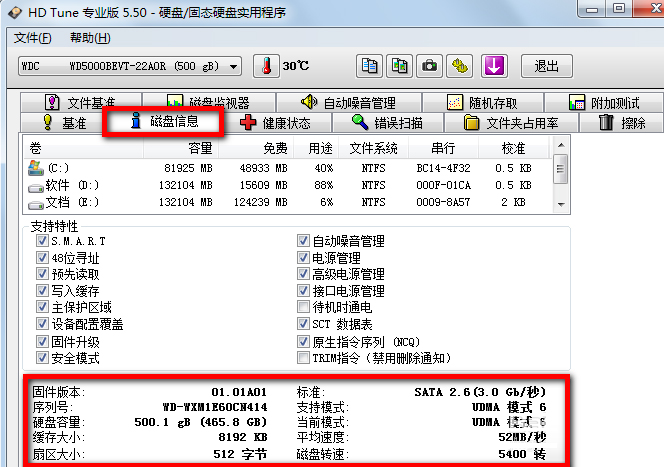Click the drive icon of 文档 (E:)

(x=36, y=205)
